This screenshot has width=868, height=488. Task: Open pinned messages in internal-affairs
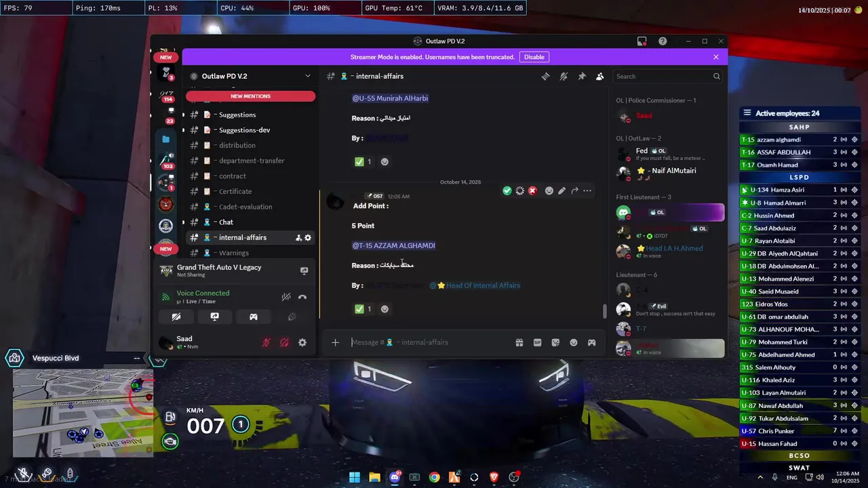pos(582,77)
